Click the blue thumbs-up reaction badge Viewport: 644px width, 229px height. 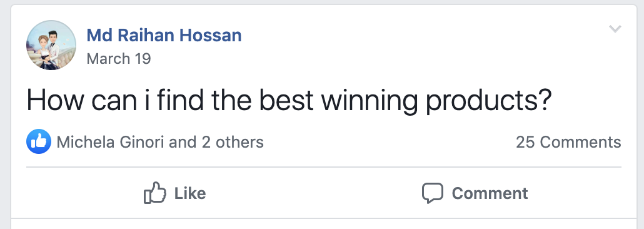[x=39, y=141]
